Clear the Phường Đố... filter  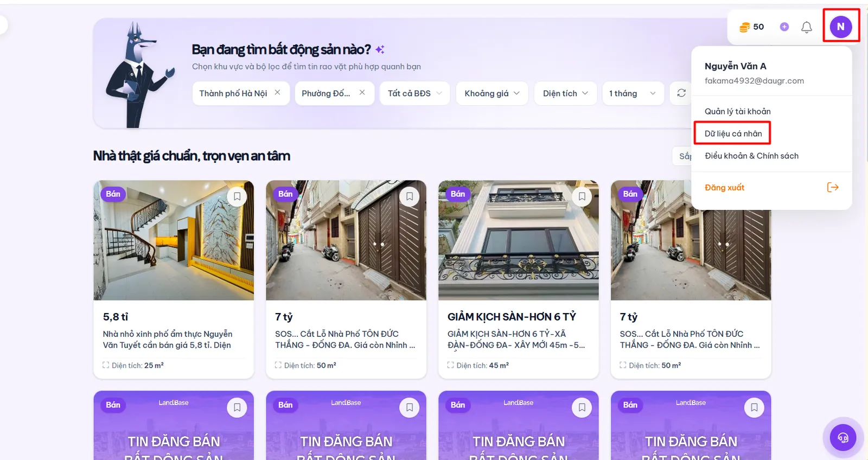[x=362, y=93]
